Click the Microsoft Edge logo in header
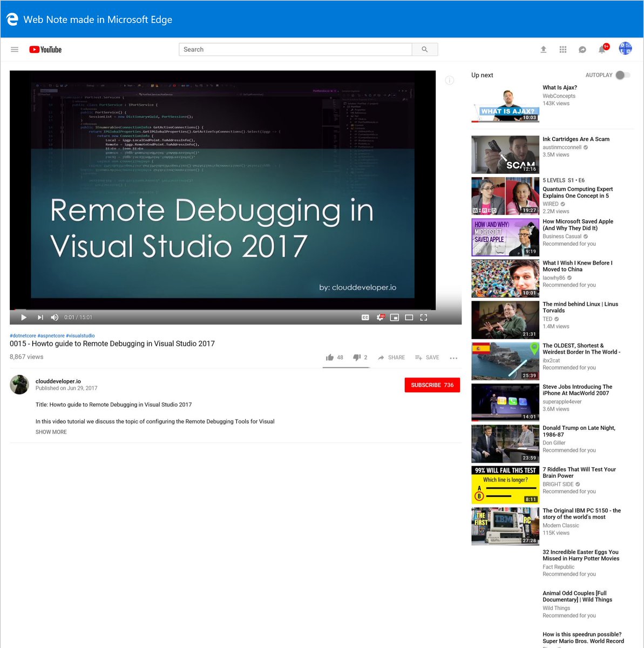 [x=12, y=19]
